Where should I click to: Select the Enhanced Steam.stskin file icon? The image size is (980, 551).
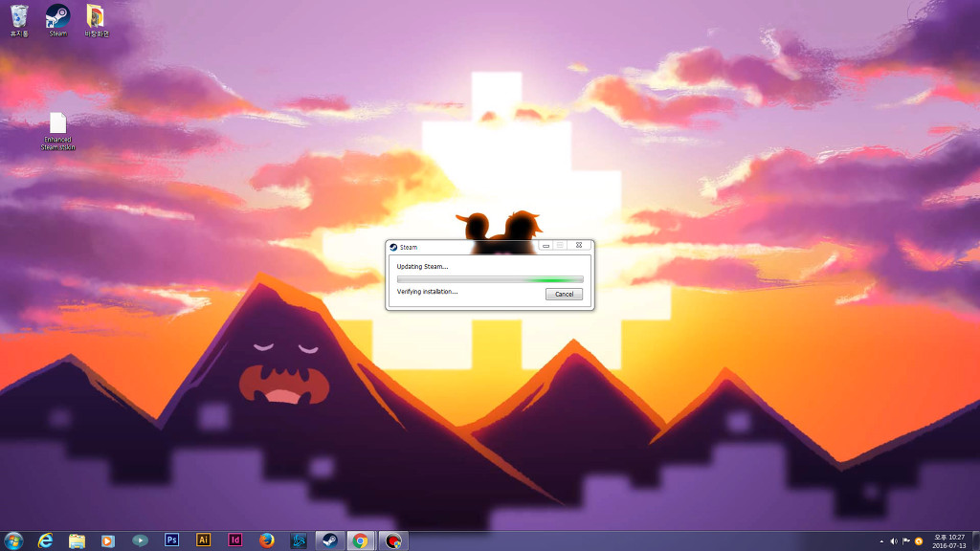[58, 131]
